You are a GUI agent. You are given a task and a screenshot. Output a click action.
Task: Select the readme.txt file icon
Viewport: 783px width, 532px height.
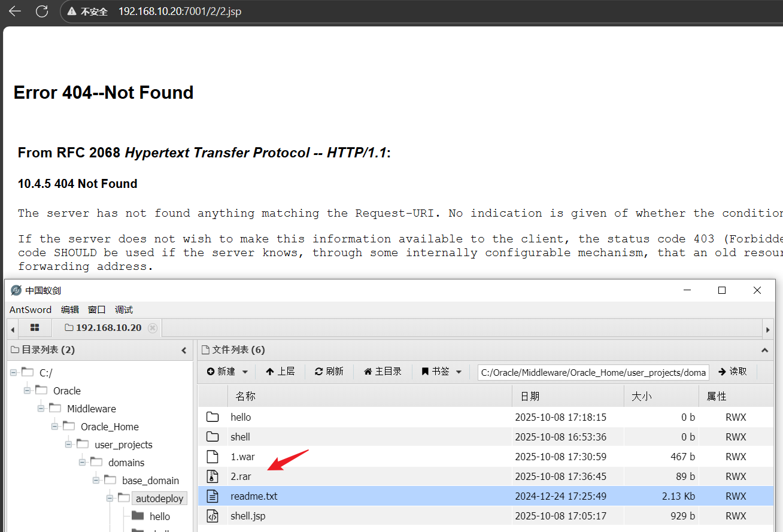[x=213, y=496]
